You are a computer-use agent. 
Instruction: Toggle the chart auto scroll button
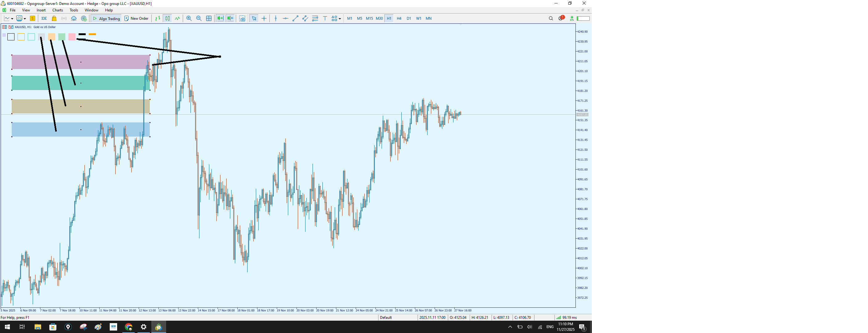click(x=220, y=18)
